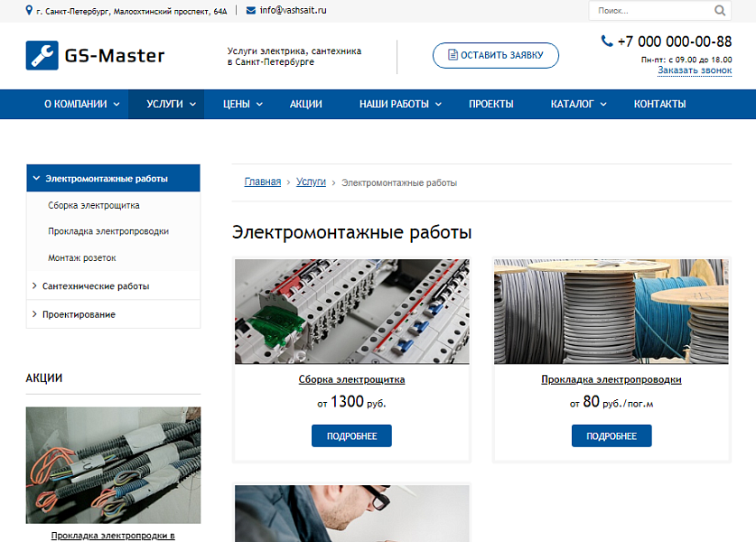Click the search magnifier icon
This screenshot has height=542, width=756.
(x=719, y=11)
